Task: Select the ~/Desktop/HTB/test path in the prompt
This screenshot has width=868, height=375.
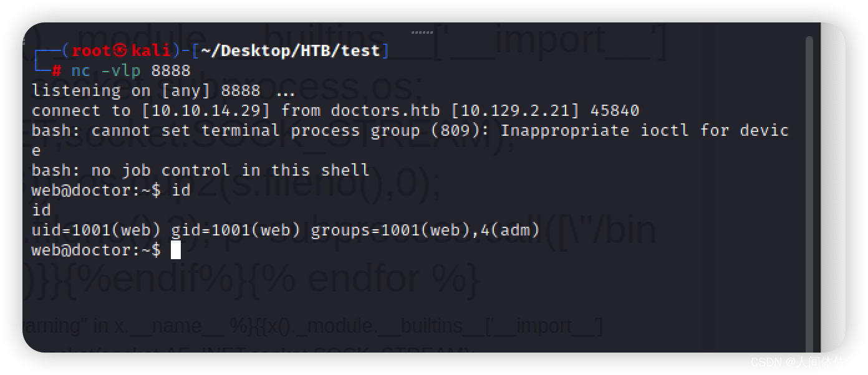Action: click(x=290, y=50)
